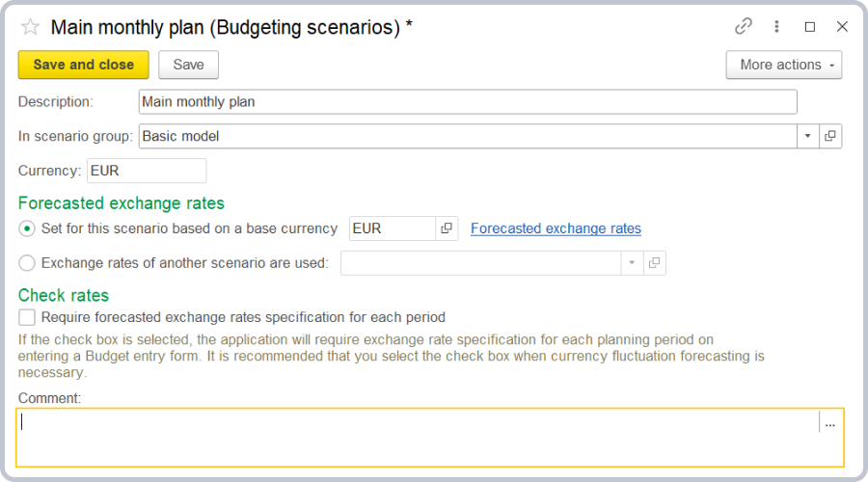Maximize the Budgeting scenarios window

tap(810, 27)
